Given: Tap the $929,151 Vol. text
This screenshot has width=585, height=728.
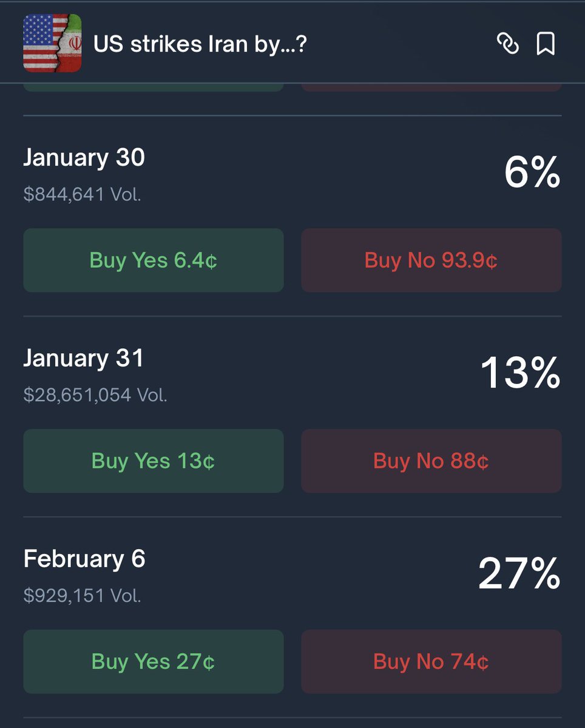Looking at the screenshot, I should [x=82, y=595].
